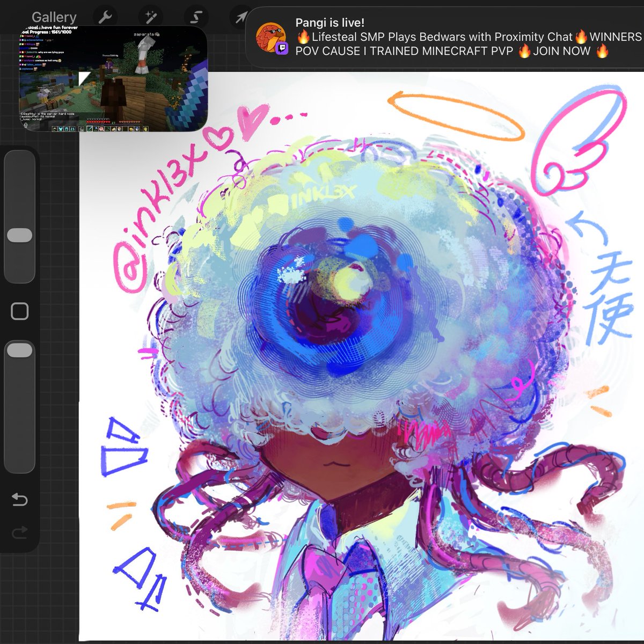Activate the Selection tool S icon
The image size is (644, 644).
[196, 17]
